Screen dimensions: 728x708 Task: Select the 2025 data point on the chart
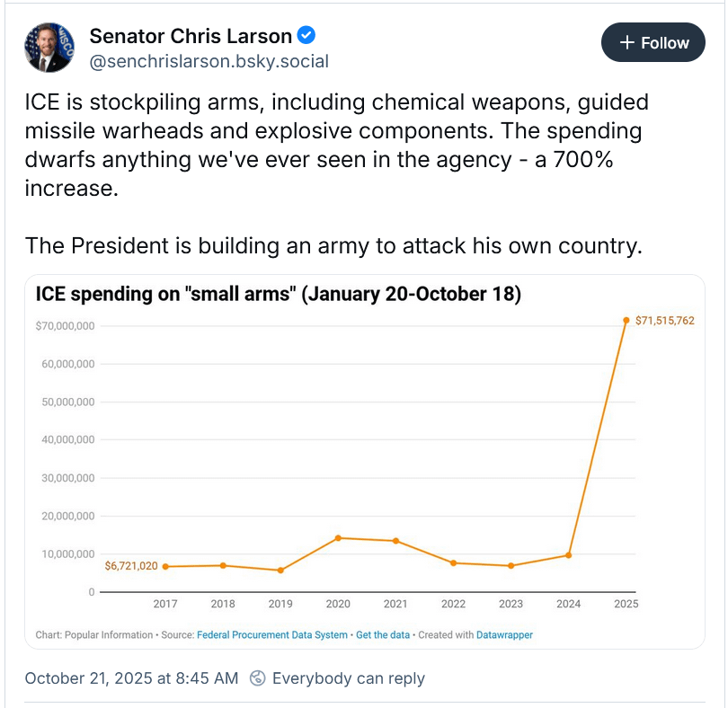point(626,320)
